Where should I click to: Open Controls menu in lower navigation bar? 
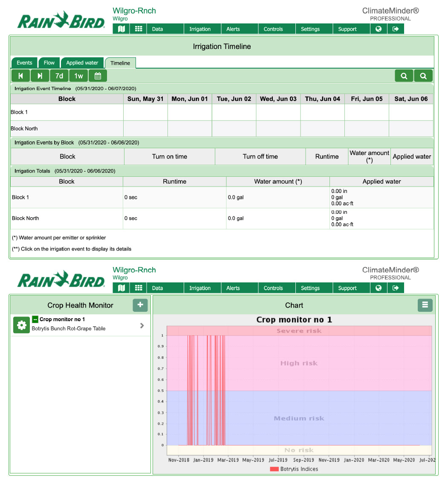[277, 288]
